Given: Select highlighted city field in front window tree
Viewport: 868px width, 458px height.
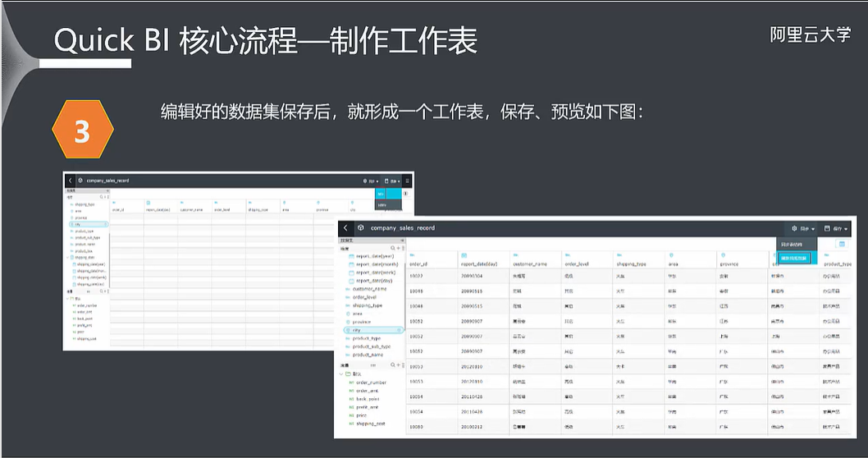Looking at the screenshot, I should coord(372,330).
